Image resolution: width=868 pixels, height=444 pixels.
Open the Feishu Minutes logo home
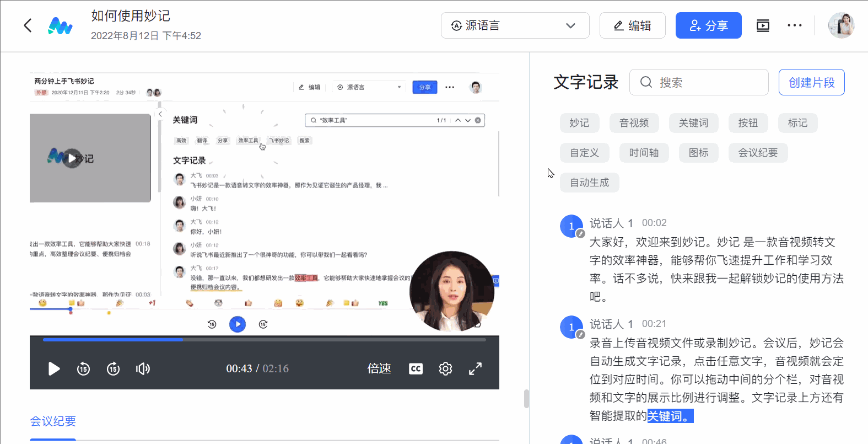pyautogui.click(x=60, y=25)
